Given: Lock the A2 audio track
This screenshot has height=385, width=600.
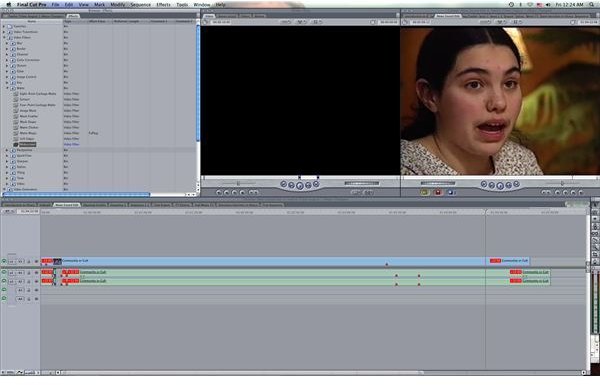Looking at the screenshot, I should coord(29,282).
